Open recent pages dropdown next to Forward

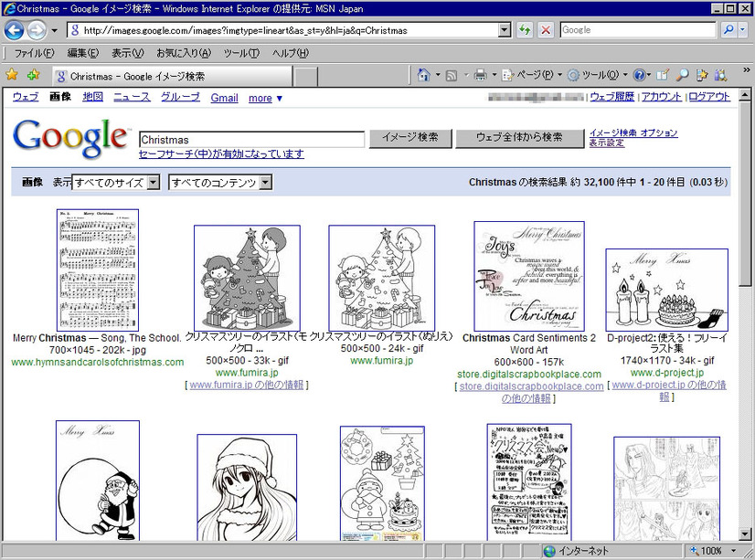[54, 30]
